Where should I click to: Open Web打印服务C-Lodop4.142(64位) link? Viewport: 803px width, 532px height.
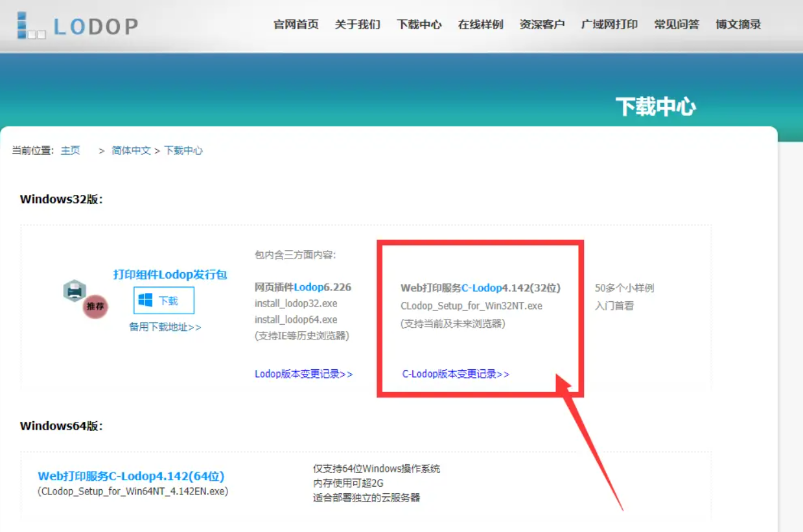132,476
